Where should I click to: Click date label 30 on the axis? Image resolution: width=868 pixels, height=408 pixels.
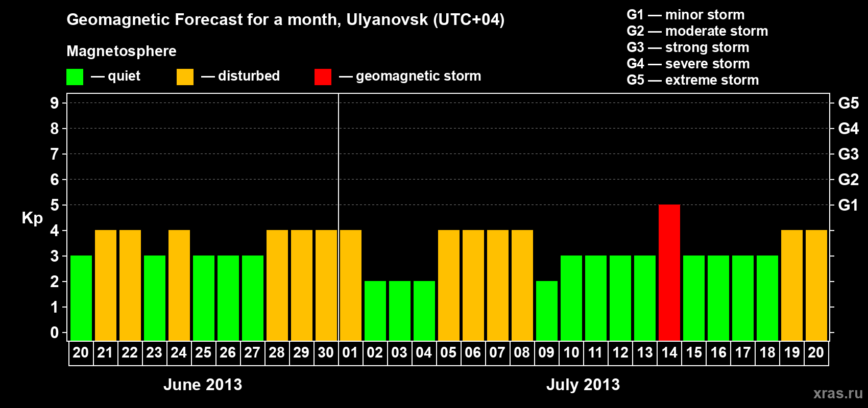point(326,353)
